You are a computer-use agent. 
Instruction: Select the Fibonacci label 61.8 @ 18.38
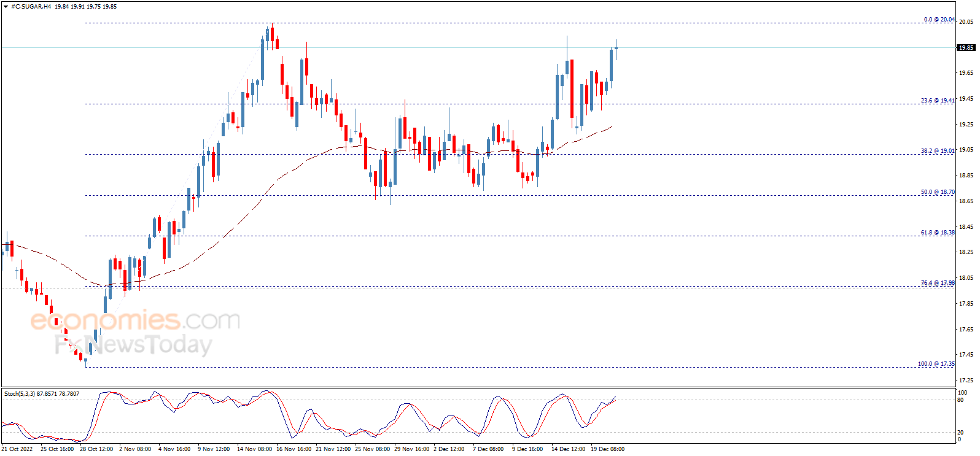tap(938, 233)
